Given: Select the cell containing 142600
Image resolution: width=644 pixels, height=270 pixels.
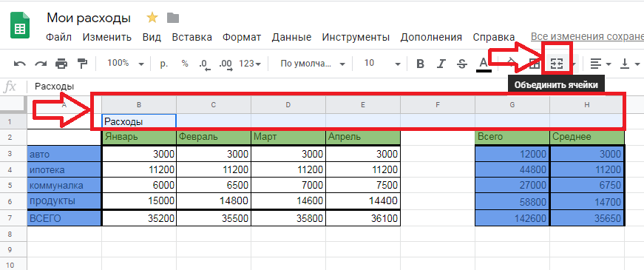Looking at the screenshot, I should tap(512, 218).
